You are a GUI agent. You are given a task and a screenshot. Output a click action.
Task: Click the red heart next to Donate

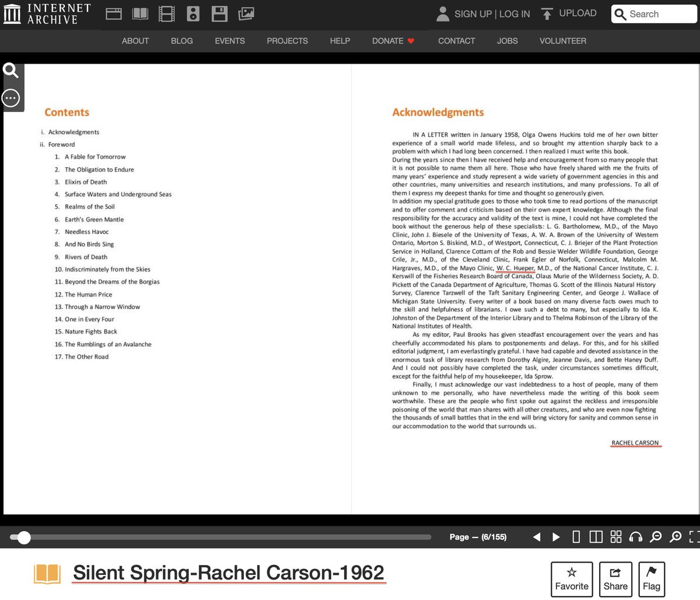pos(411,41)
